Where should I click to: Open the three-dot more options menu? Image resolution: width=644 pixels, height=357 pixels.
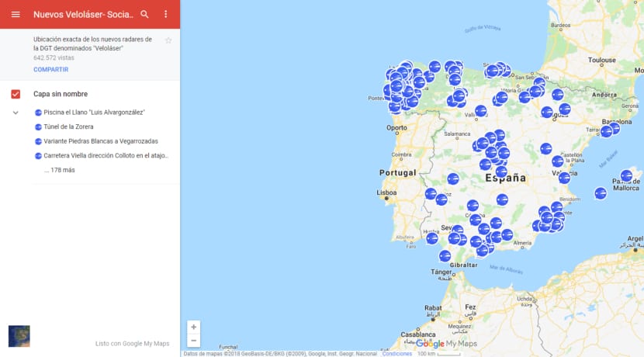165,15
